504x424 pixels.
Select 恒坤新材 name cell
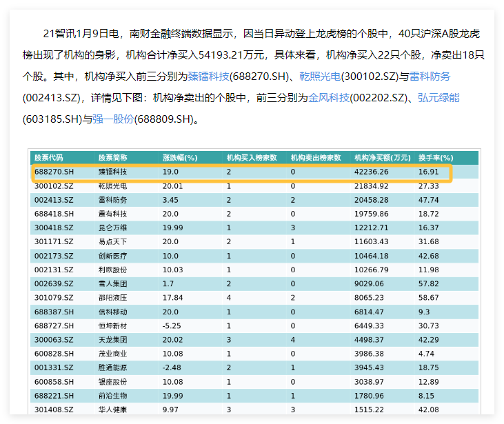click(x=113, y=325)
